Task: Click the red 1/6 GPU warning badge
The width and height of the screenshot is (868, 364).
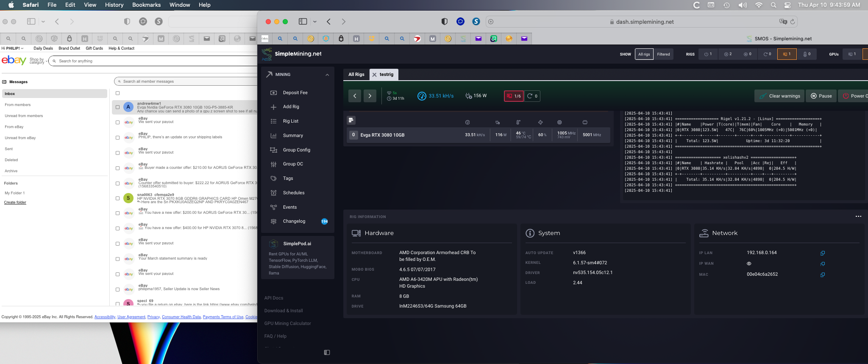Action: click(x=514, y=96)
